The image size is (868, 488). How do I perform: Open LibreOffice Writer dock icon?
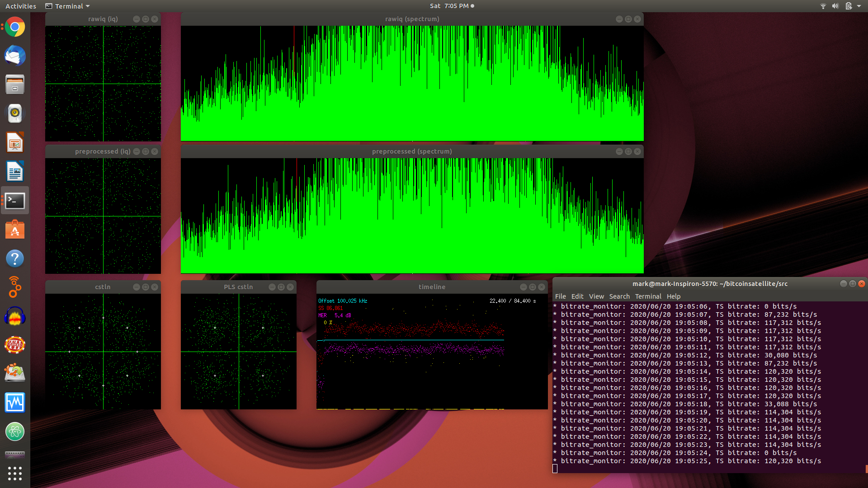click(15, 172)
